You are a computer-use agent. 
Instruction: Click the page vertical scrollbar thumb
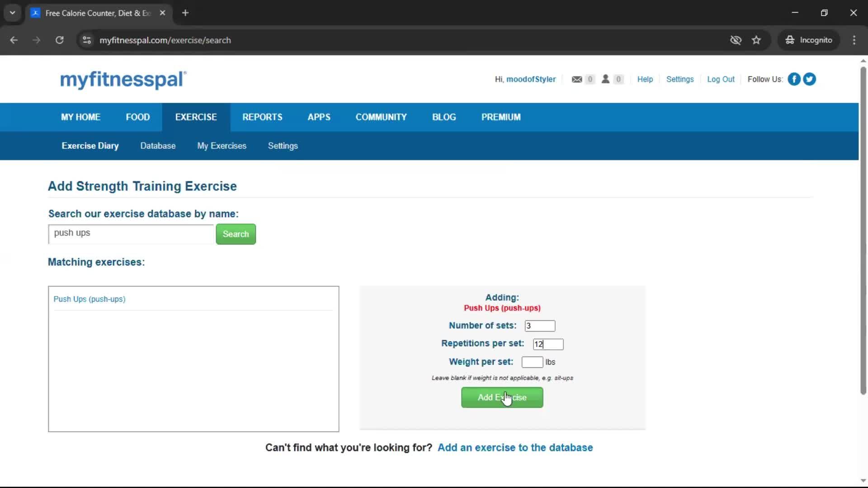coord(863,230)
